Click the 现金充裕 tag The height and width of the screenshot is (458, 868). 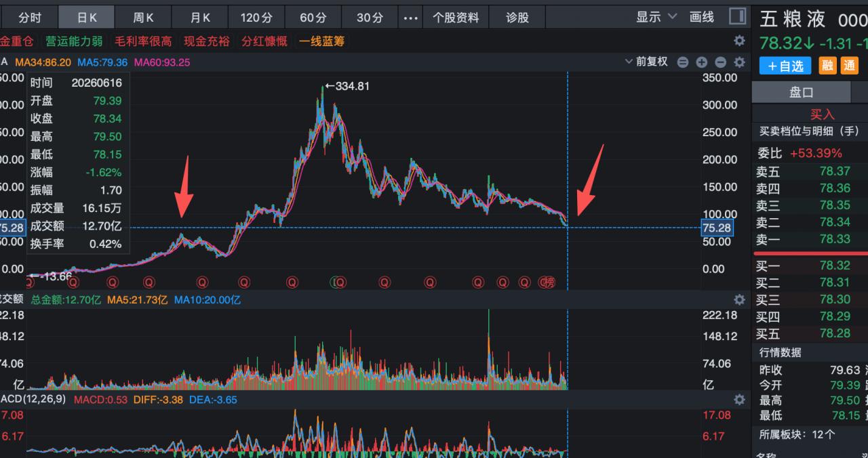pos(207,41)
